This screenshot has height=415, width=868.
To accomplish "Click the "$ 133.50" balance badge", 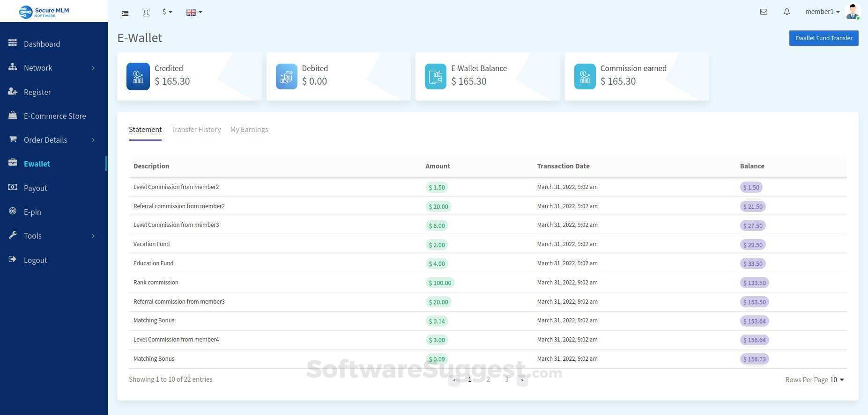I will [x=754, y=283].
